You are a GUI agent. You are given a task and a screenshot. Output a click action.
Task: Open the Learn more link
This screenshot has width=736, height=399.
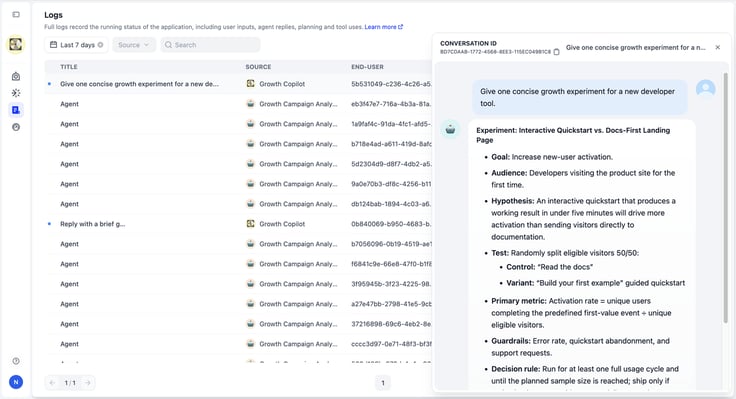point(383,27)
